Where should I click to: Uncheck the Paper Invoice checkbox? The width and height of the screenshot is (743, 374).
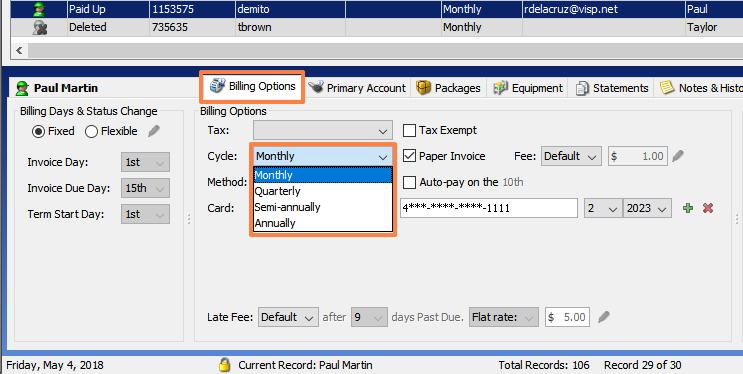click(x=409, y=156)
